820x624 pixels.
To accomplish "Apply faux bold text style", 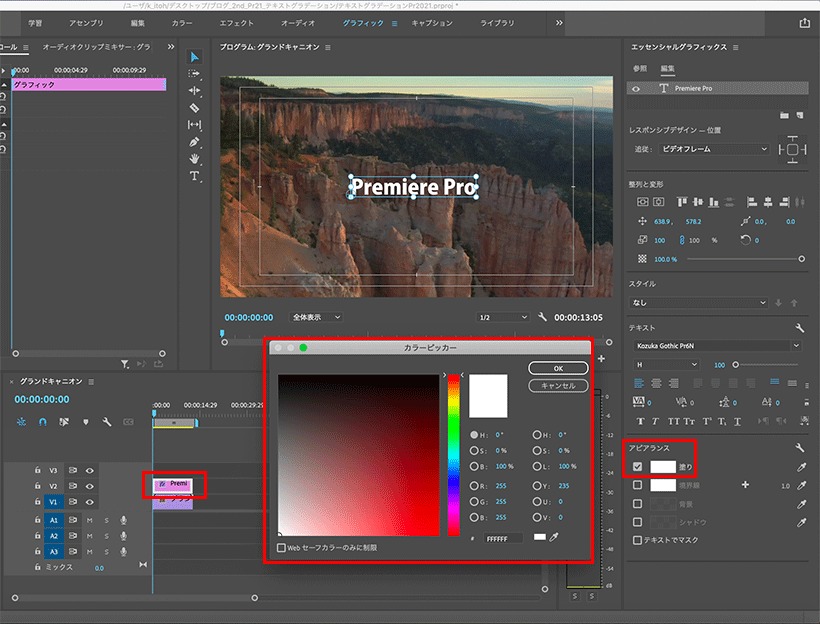I will coord(640,421).
